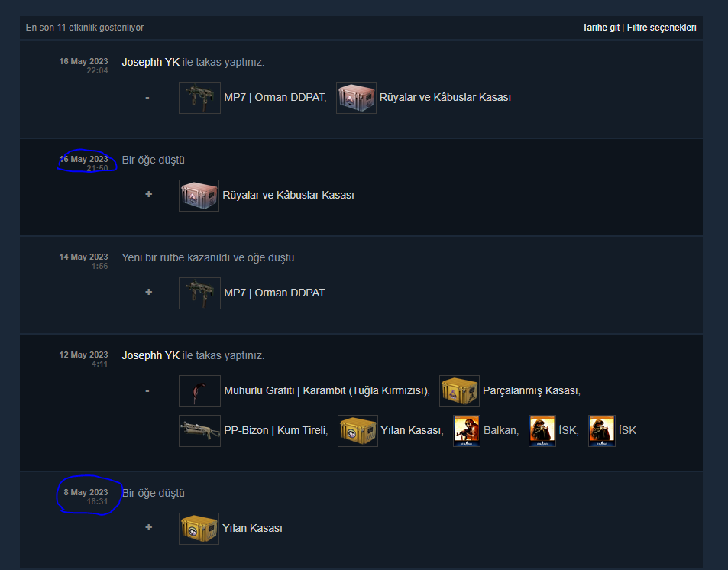Select Parçalanmış Kasası case icon

pyautogui.click(x=459, y=391)
